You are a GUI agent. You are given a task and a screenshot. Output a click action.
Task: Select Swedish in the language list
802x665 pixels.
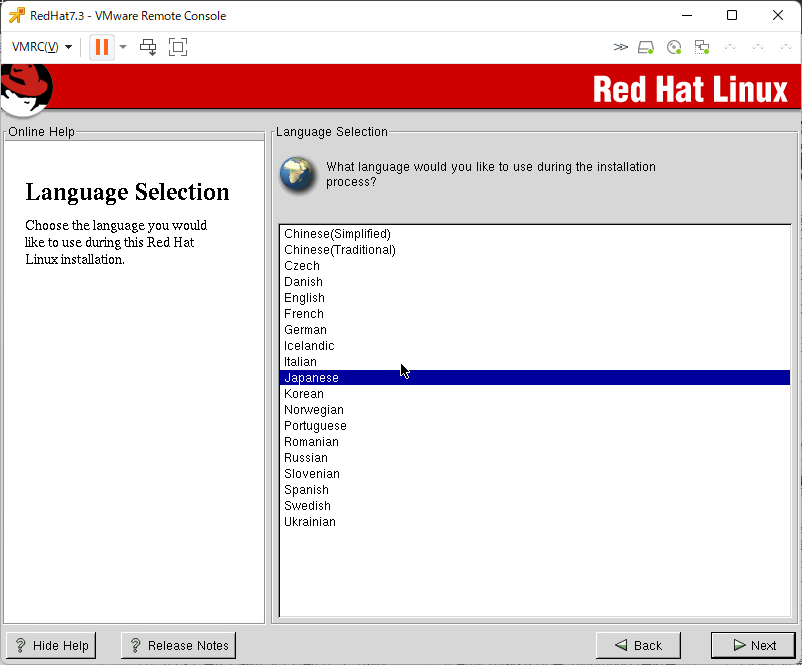tap(534, 506)
